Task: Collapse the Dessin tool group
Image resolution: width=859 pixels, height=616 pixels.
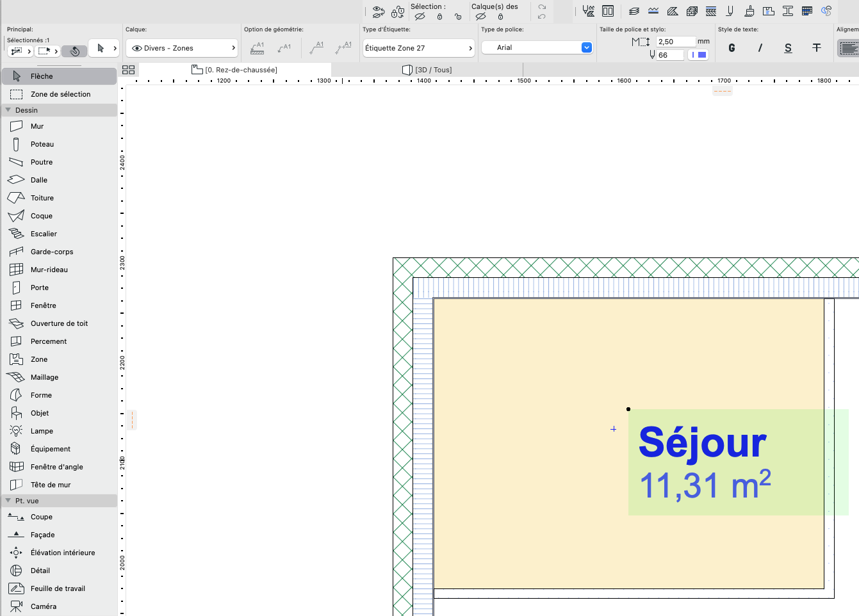Action: point(8,110)
